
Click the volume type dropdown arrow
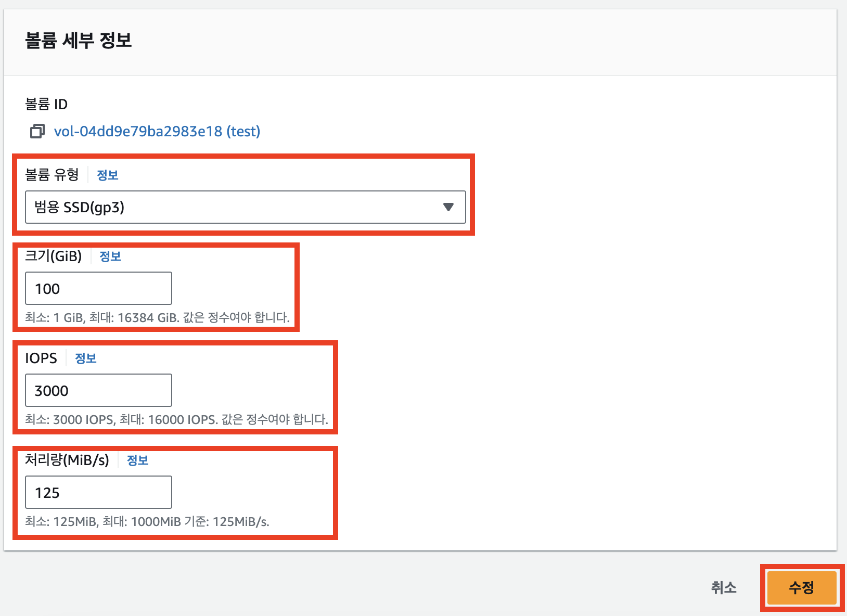(x=448, y=207)
